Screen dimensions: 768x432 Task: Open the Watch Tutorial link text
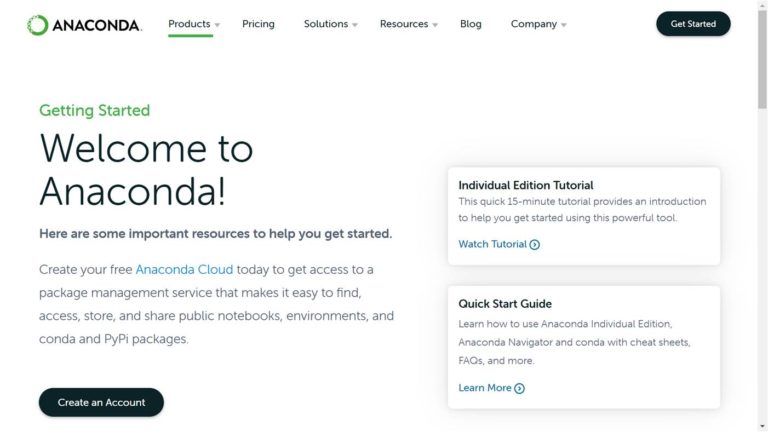pyautogui.click(x=492, y=244)
